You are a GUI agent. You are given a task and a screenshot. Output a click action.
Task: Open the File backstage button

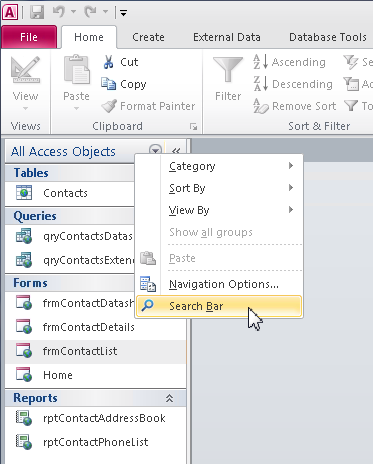point(29,37)
